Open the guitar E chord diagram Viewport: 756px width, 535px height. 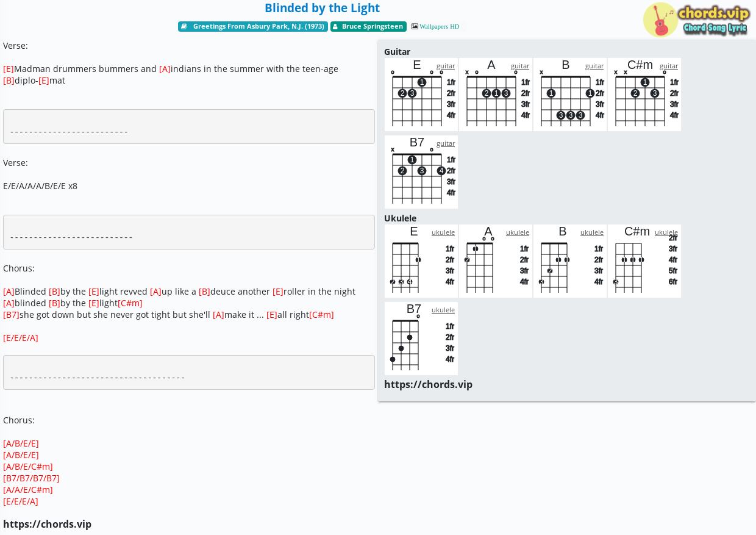click(x=421, y=95)
